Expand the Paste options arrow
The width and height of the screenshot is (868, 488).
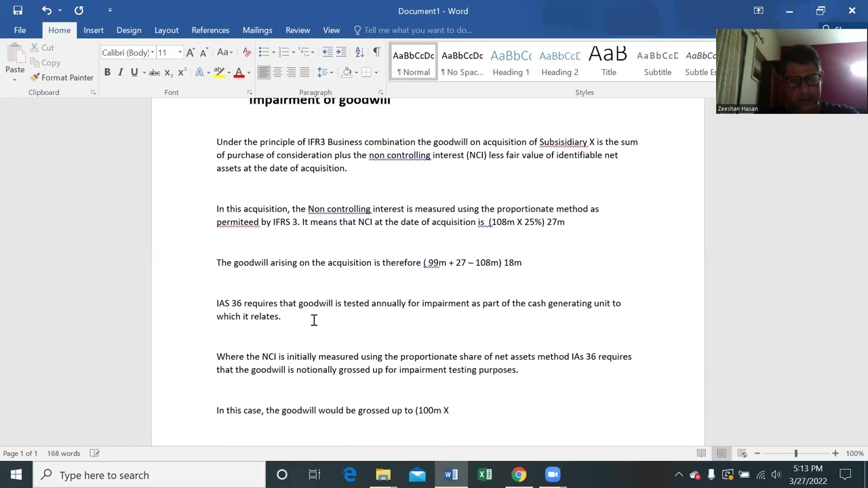tap(14, 79)
